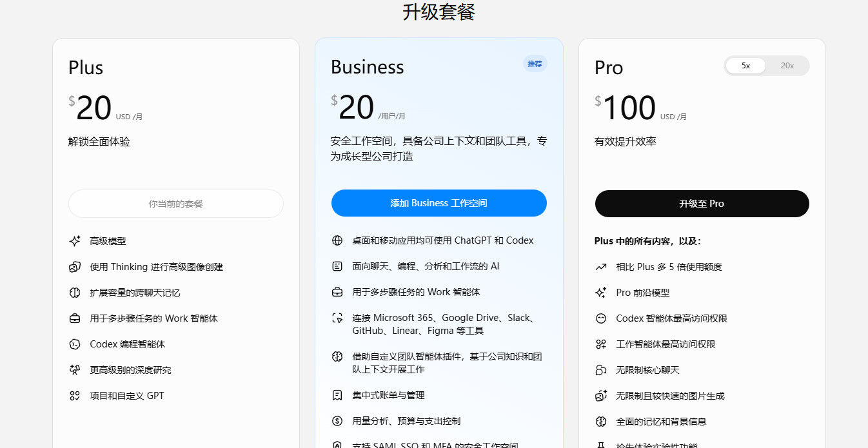Click the 更高级别的深度研究 text

131,370
